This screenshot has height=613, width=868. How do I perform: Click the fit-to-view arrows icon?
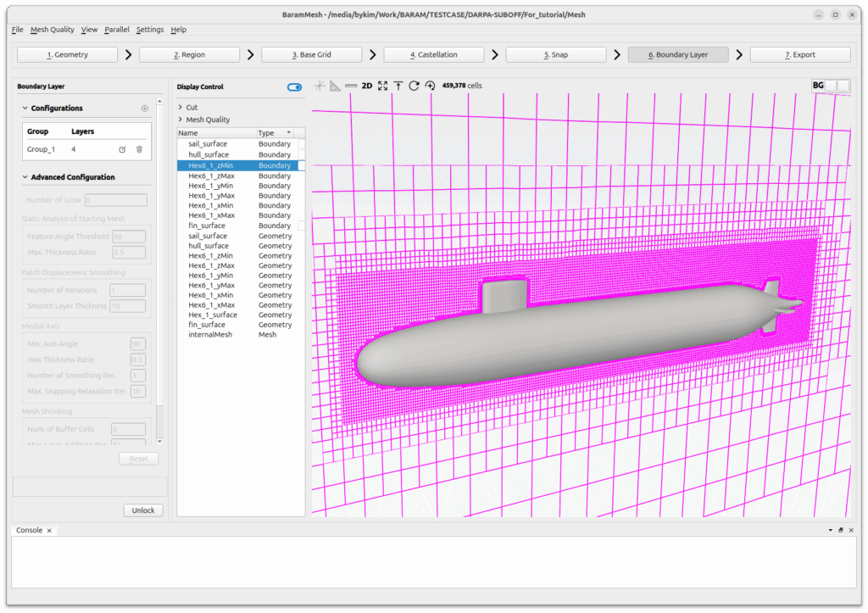(382, 86)
